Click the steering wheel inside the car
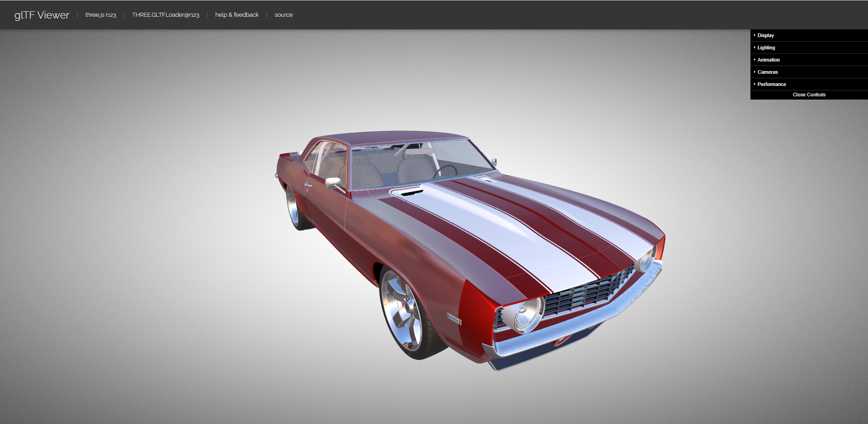This screenshot has height=424, width=868. pos(445,172)
